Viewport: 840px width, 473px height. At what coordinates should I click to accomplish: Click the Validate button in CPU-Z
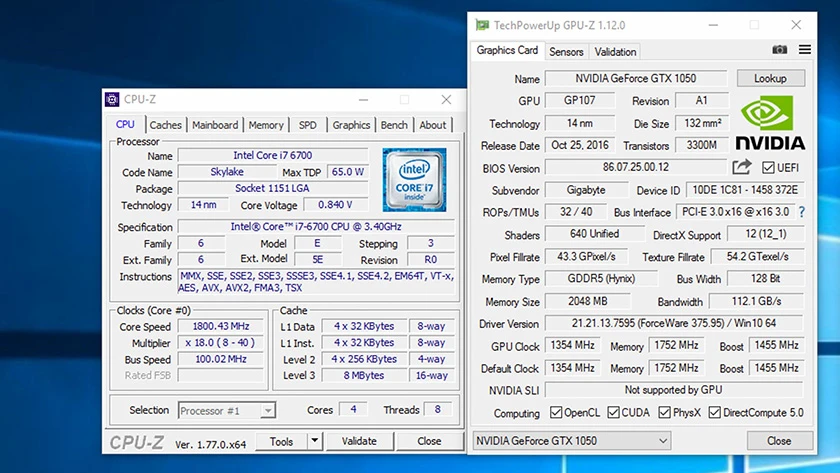pos(359,441)
